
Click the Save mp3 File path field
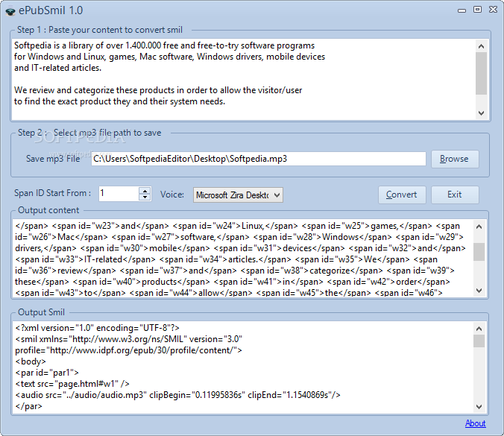[259, 159]
